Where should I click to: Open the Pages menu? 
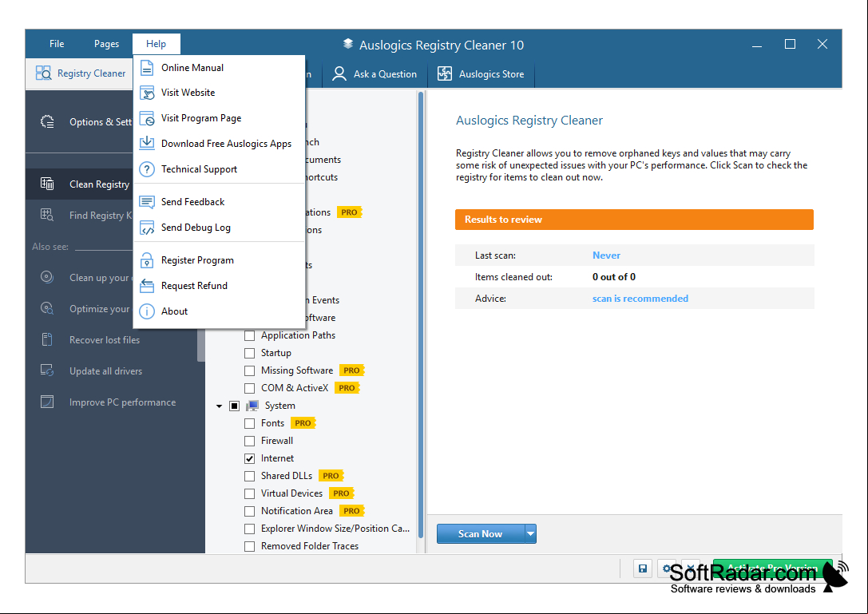pyautogui.click(x=106, y=44)
